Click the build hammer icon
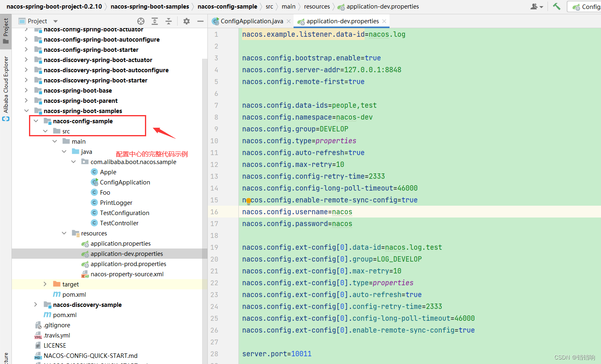The height and width of the screenshot is (364, 601). pyautogui.click(x=556, y=7)
